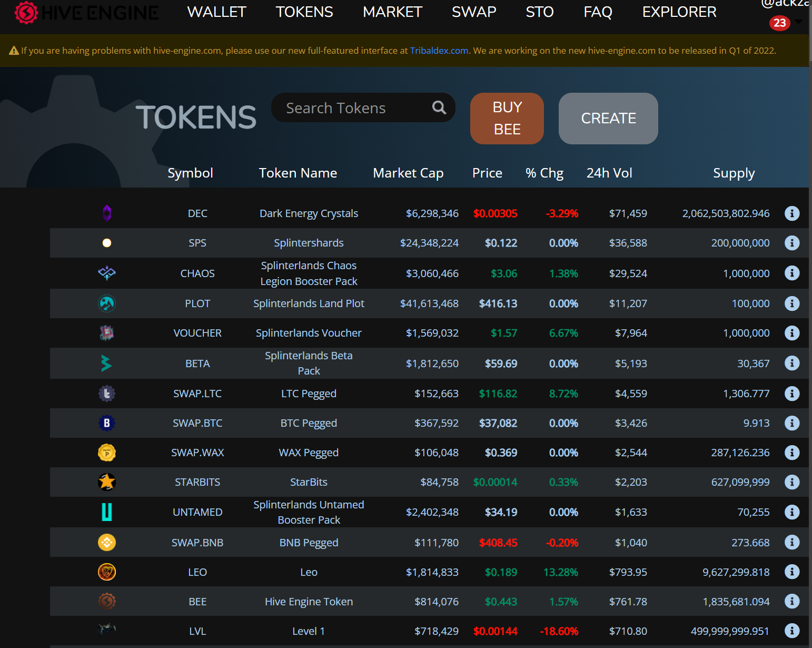Click 'Splinterlands Land Plot' token name
The width and height of the screenshot is (812, 648).
[x=309, y=303]
